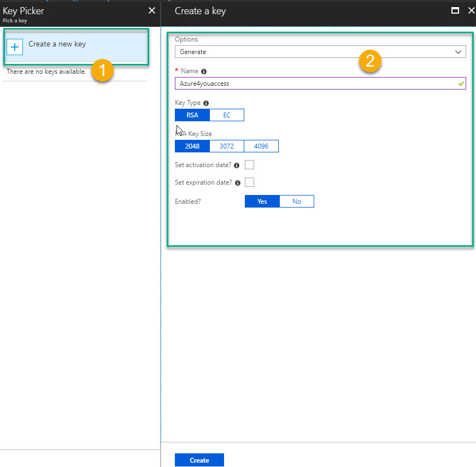Maximize the Create a key panel
This screenshot has height=467, width=476.
tap(455, 10)
